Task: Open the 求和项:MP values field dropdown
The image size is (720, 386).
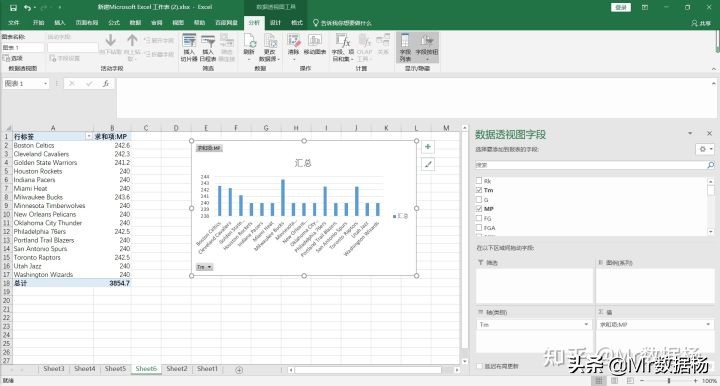Action: tap(708, 324)
